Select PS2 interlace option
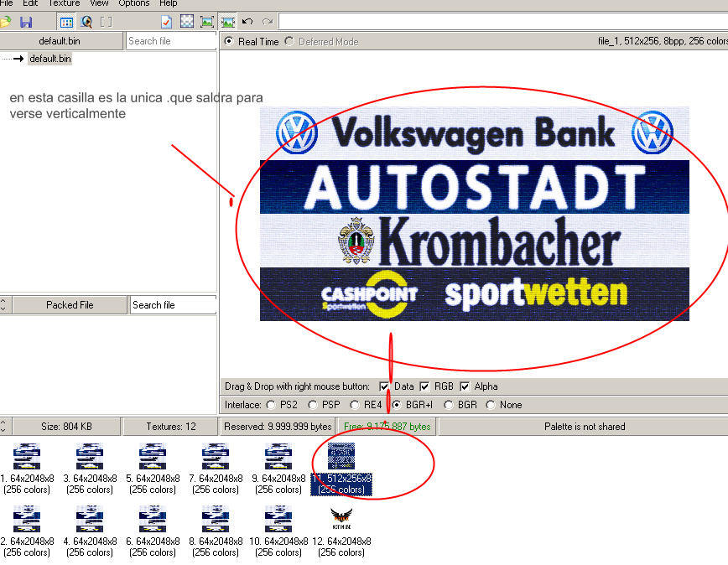This screenshot has height=565, width=728. click(x=271, y=405)
